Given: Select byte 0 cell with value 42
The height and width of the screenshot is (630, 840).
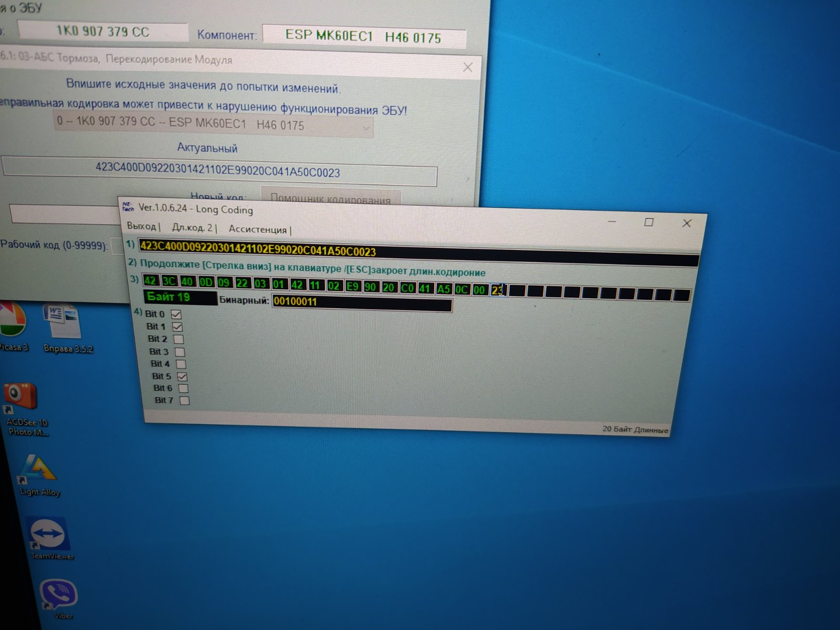Looking at the screenshot, I should point(150,281).
